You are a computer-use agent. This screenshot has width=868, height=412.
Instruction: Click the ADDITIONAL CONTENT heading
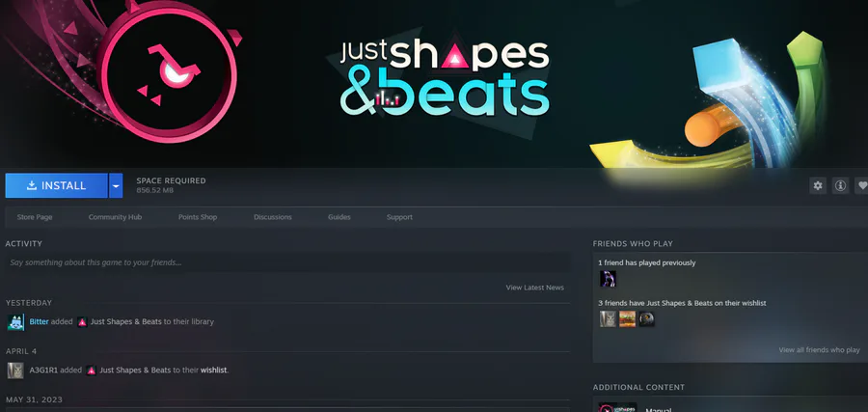(x=638, y=387)
